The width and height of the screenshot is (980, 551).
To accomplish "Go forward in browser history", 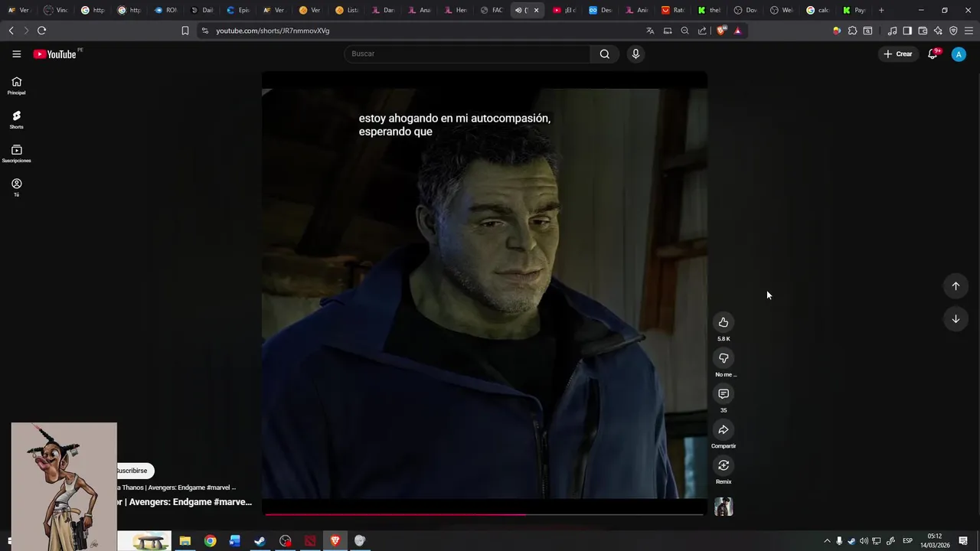I will 25,31.
